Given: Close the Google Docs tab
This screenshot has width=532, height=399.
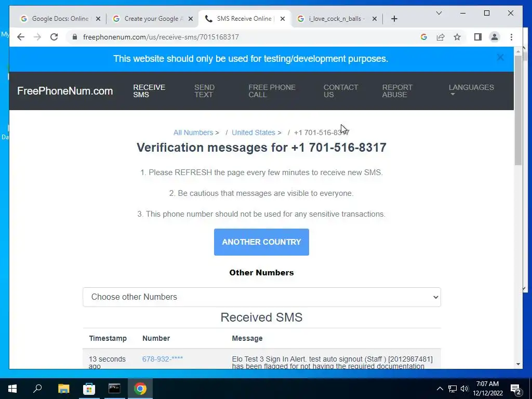Looking at the screenshot, I should pyautogui.click(x=98, y=19).
